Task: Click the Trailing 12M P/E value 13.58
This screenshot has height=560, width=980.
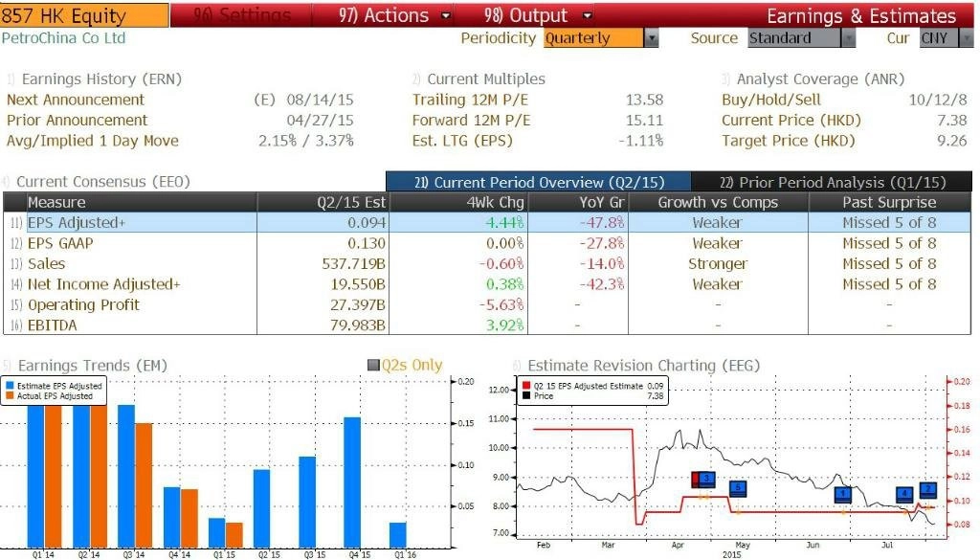Action: point(644,100)
